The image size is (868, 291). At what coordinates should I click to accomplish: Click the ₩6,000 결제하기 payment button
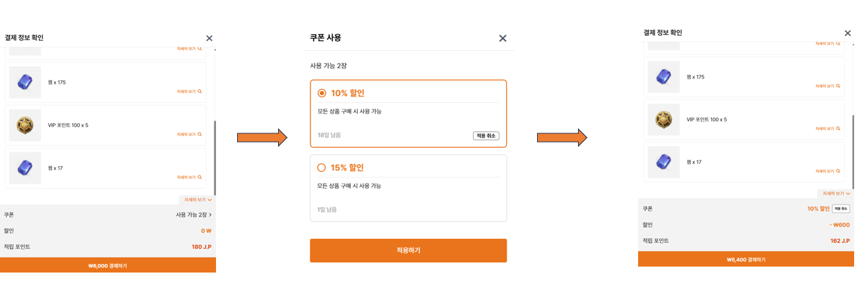pyautogui.click(x=108, y=266)
